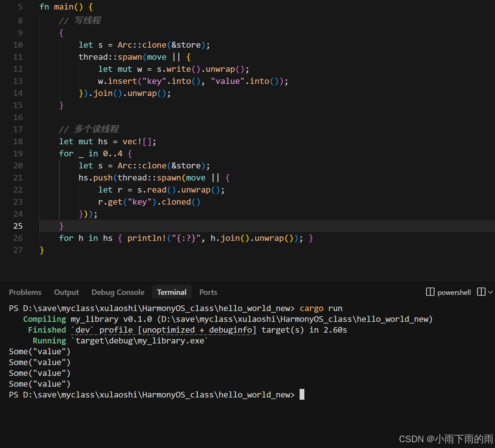Click 'let mut hs = vec![];' line
This screenshot has width=495, height=448.
(x=108, y=141)
